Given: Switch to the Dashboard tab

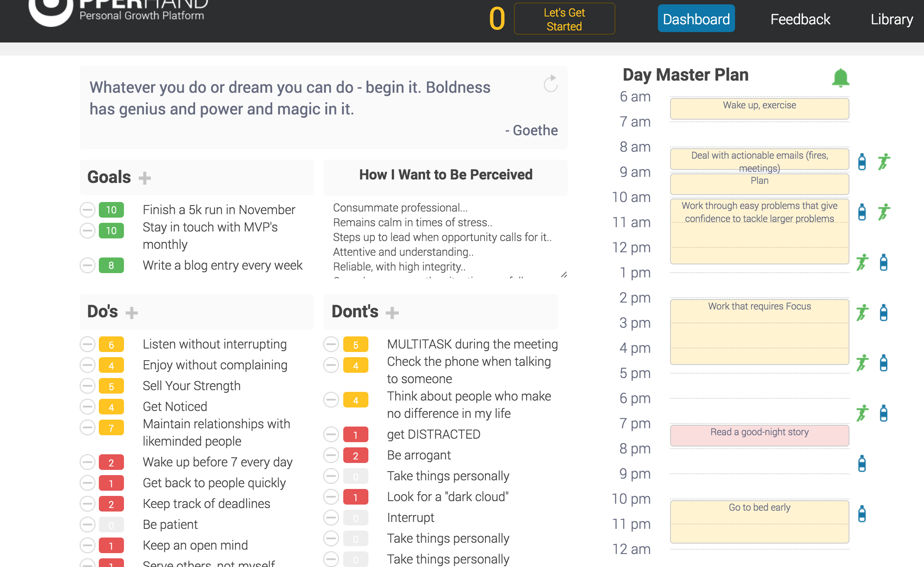Looking at the screenshot, I should (696, 19).
